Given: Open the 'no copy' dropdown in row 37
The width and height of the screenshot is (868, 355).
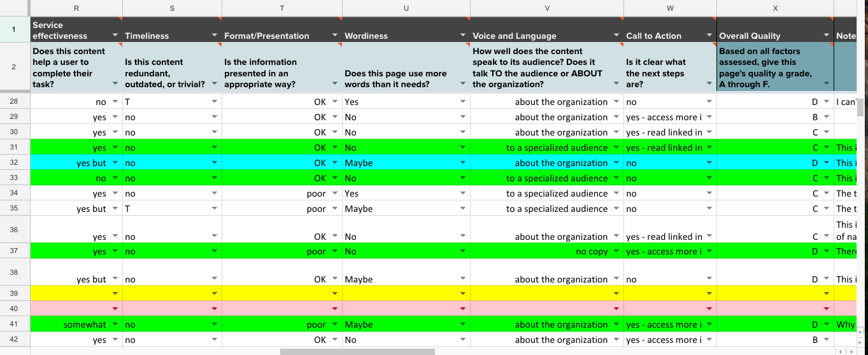Looking at the screenshot, I should [x=616, y=252].
